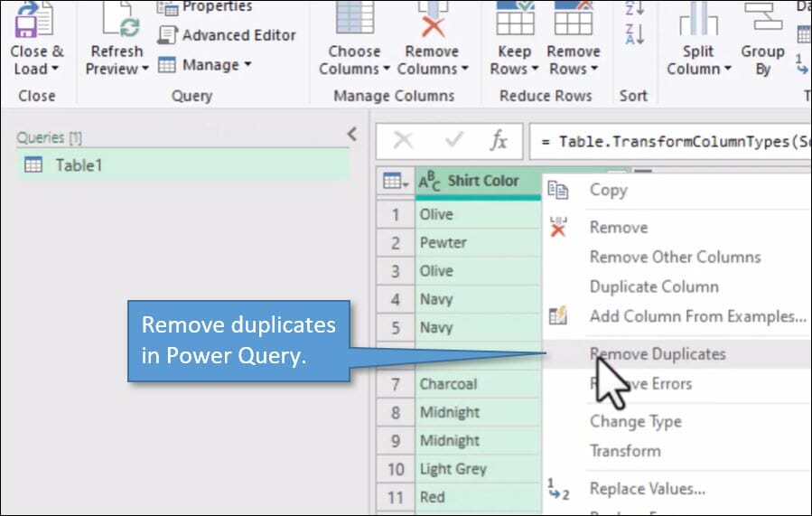Sort ascending with the A-Z icon
The width and height of the screenshot is (812, 516).
tap(634, 9)
